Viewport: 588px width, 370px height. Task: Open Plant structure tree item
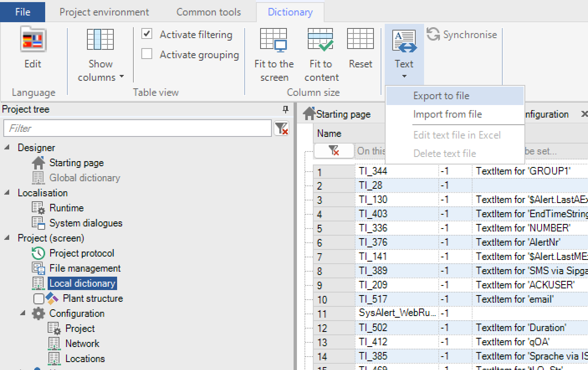pos(93,298)
